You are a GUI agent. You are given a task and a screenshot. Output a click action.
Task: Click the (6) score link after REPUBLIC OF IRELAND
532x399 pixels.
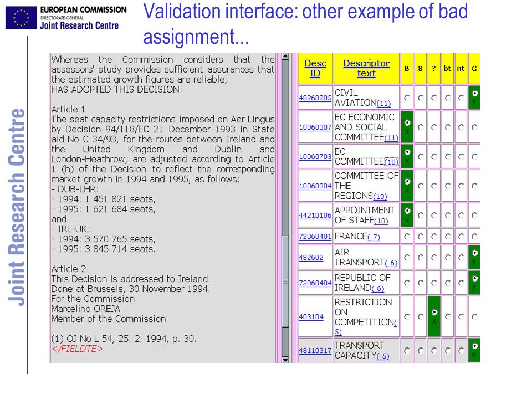point(377,288)
